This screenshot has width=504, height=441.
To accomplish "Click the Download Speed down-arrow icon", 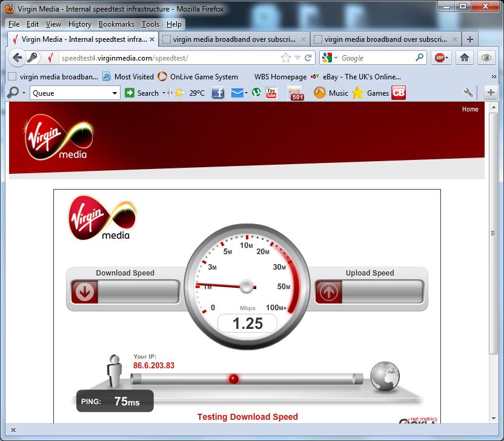I will click(85, 292).
